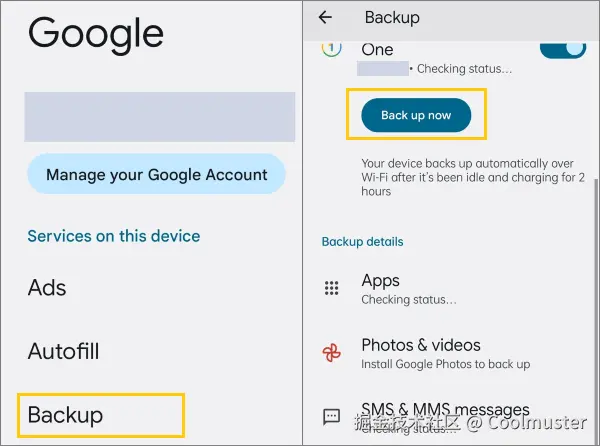Open the Ads settings entry
This screenshot has width=600, height=446.
point(47,288)
